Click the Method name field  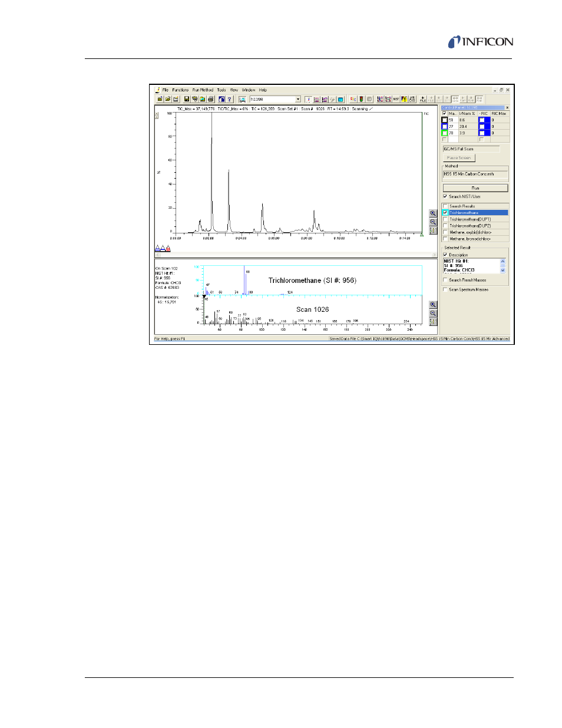point(475,174)
